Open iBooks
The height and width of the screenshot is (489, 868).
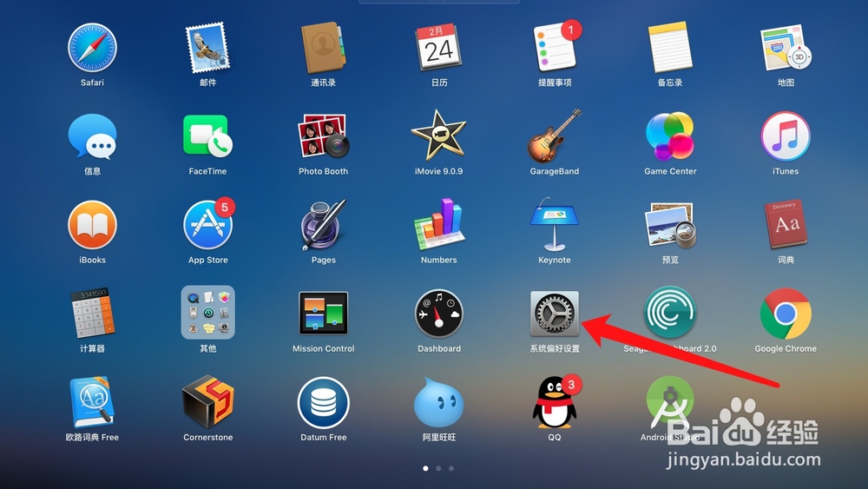coord(92,226)
